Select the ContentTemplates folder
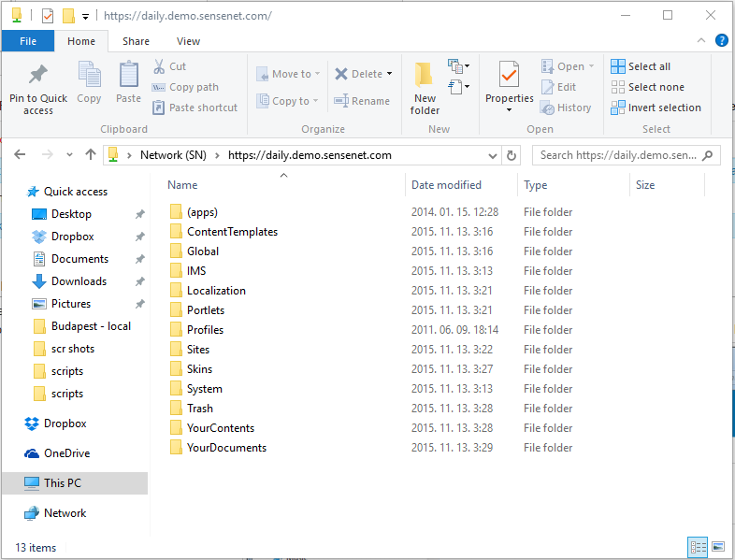This screenshot has width=735, height=560. (232, 232)
